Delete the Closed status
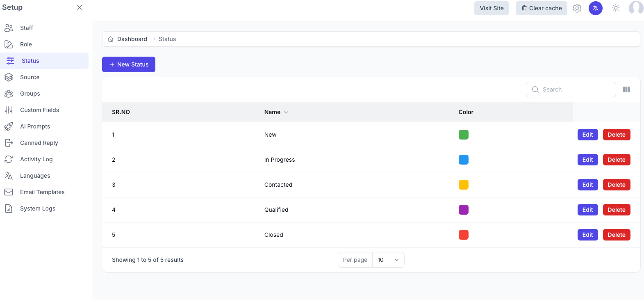The image size is (644, 300). click(617, 235)
